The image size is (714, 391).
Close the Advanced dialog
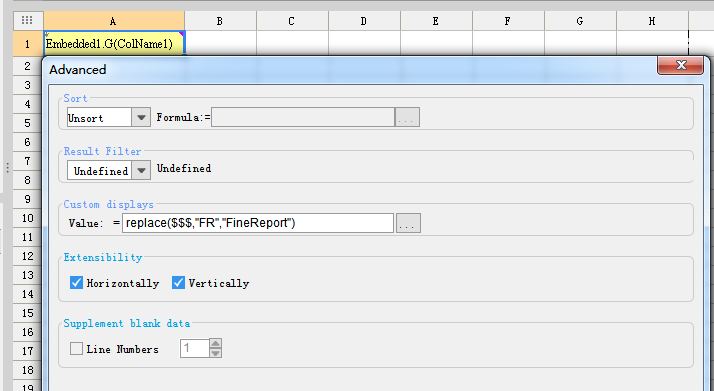pos(680,65)
